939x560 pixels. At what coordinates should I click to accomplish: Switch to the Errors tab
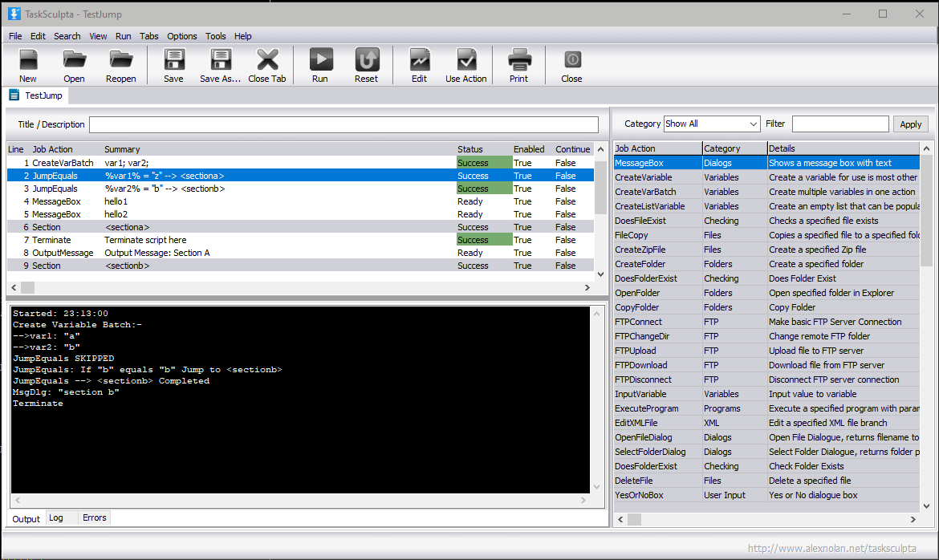point(94,518)
